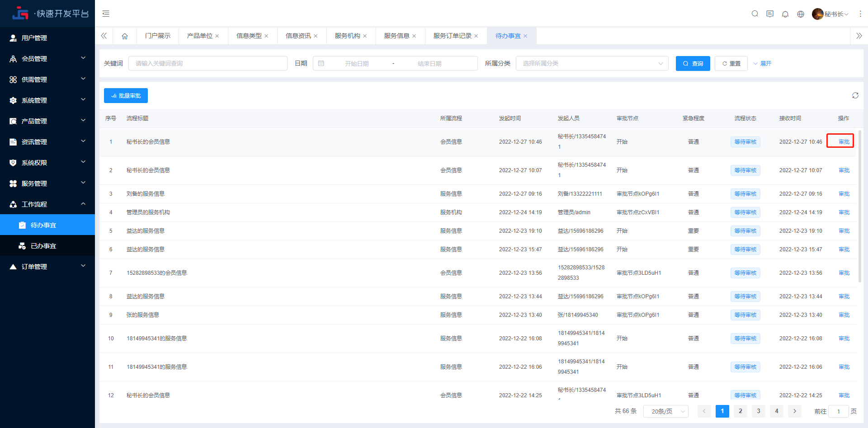Screen dimensions: 868x428
Task: Open the language globe icon
Action: coord(801,14)
